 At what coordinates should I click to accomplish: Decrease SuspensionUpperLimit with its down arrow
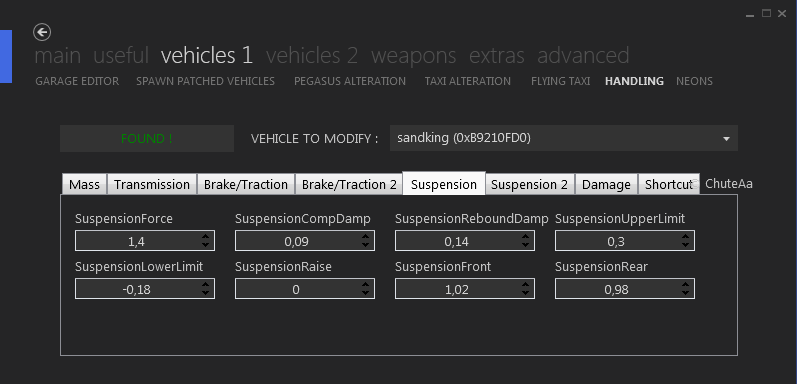coord(686,245)
